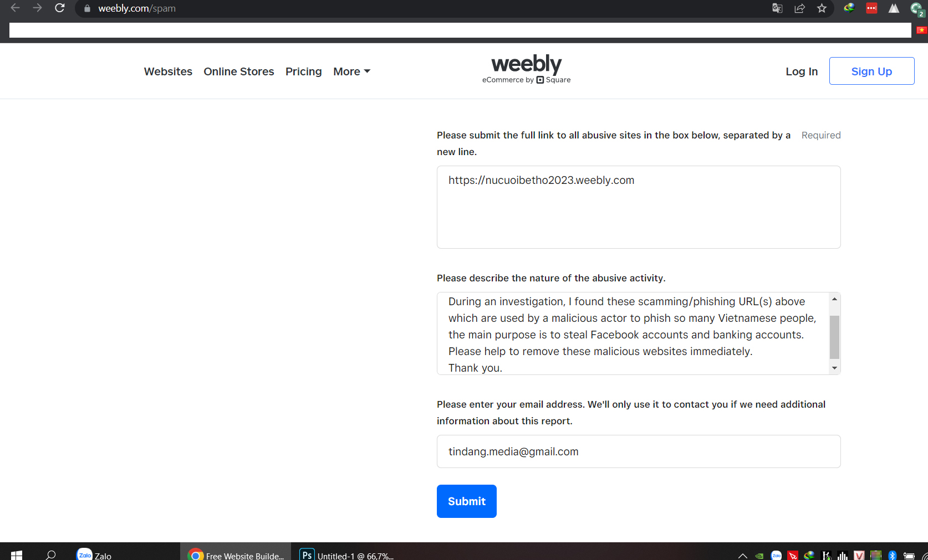Show hidden tray icons chevron

pos(743,556)
